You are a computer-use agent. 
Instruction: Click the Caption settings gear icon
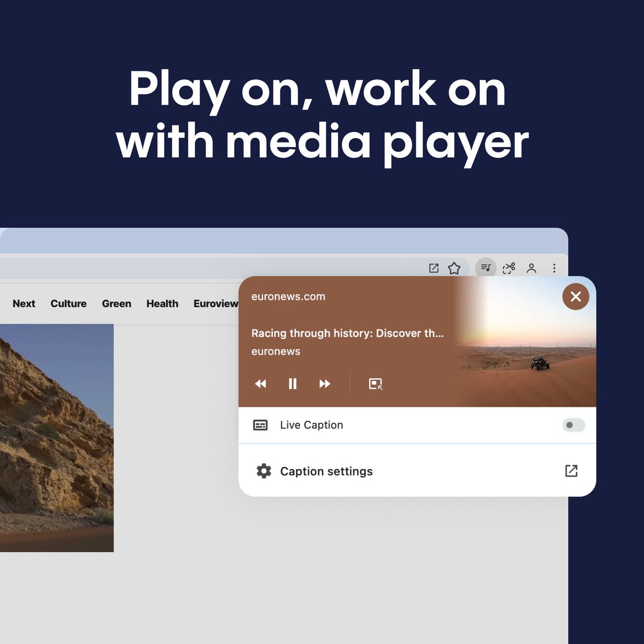click(264, 471)
